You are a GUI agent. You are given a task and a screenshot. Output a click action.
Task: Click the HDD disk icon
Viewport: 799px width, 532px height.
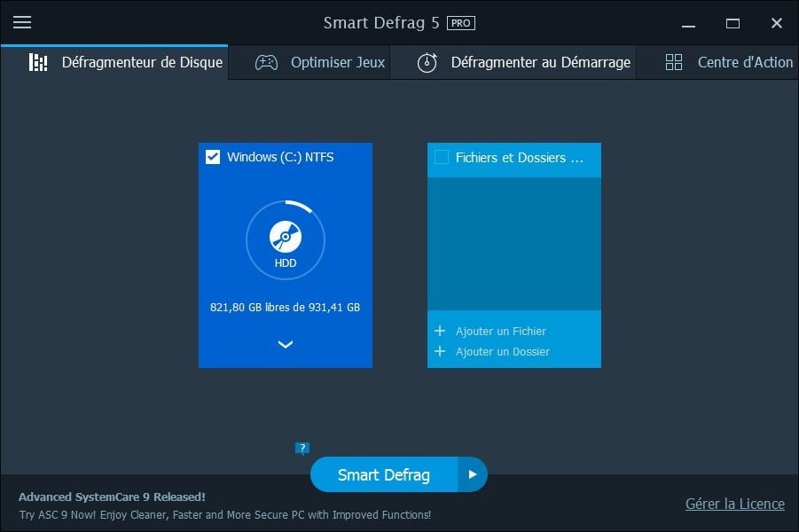point(286,237)
